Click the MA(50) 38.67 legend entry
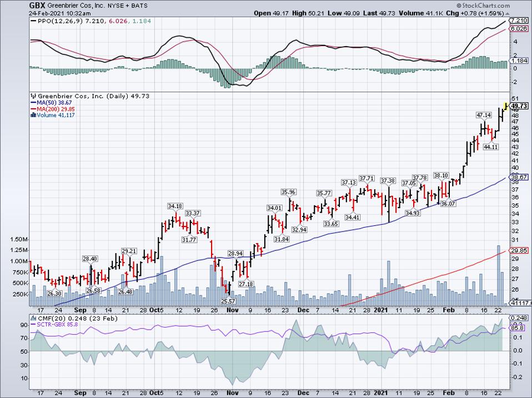The width and height of the screenshot is (532, 398). (54, 102)
